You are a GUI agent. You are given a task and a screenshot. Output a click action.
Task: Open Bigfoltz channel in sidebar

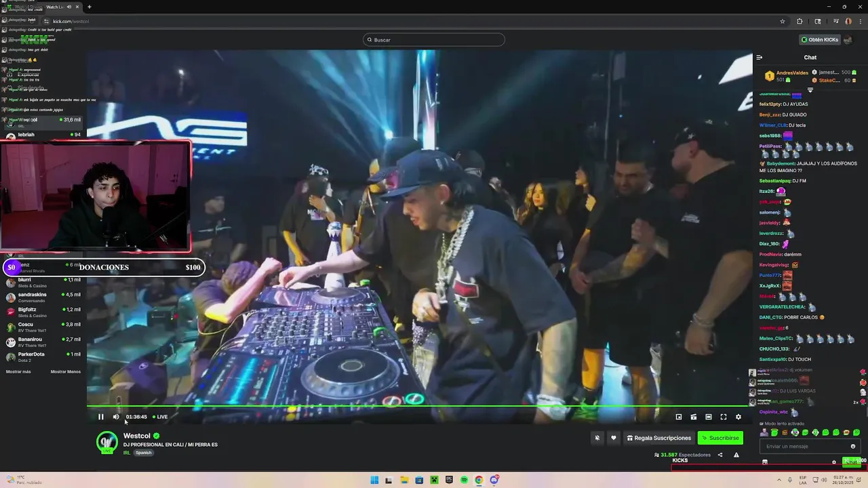(42, 312)
